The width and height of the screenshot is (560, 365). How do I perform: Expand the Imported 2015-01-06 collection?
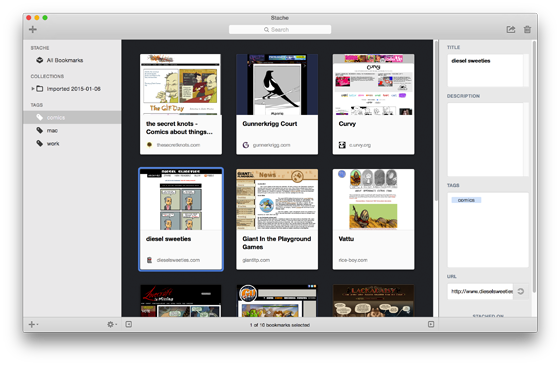coord(33,89)
